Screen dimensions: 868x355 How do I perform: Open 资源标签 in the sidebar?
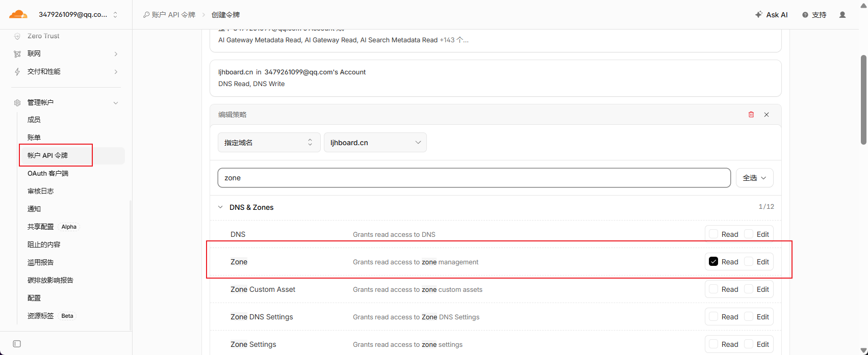[41, 316]
